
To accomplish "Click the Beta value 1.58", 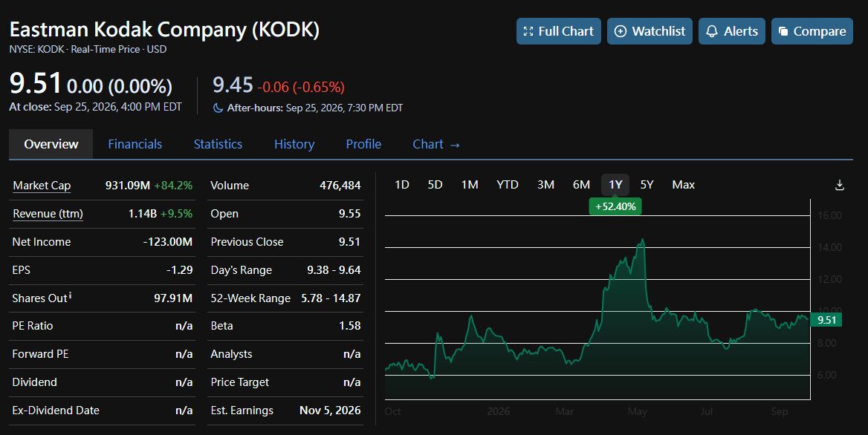I will pos(350,326).
